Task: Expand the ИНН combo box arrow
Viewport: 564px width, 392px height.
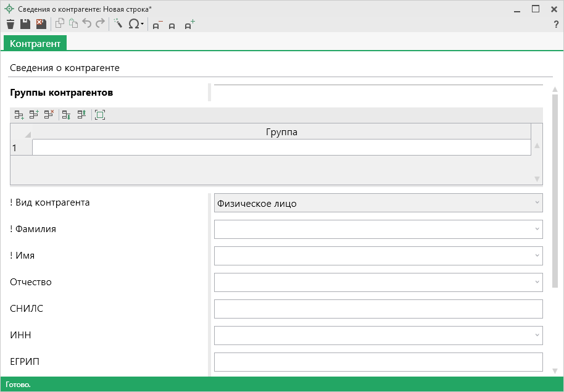Action: (537, 335)
